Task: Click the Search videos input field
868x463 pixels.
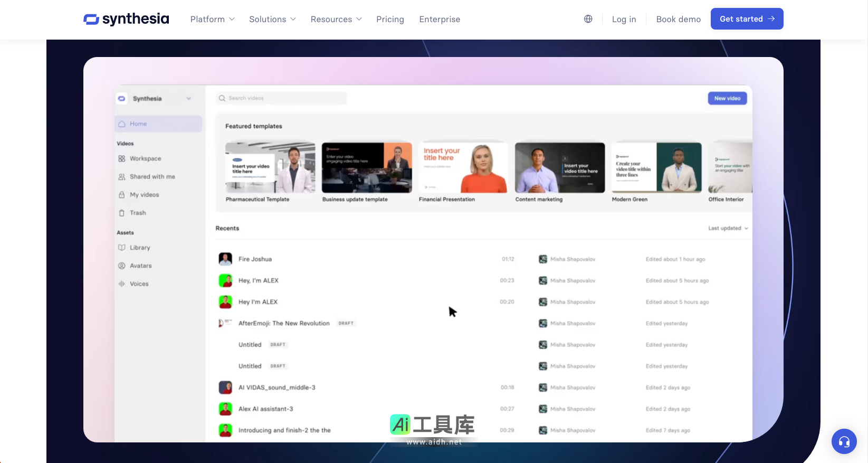Action: click(x=281, y=98)
